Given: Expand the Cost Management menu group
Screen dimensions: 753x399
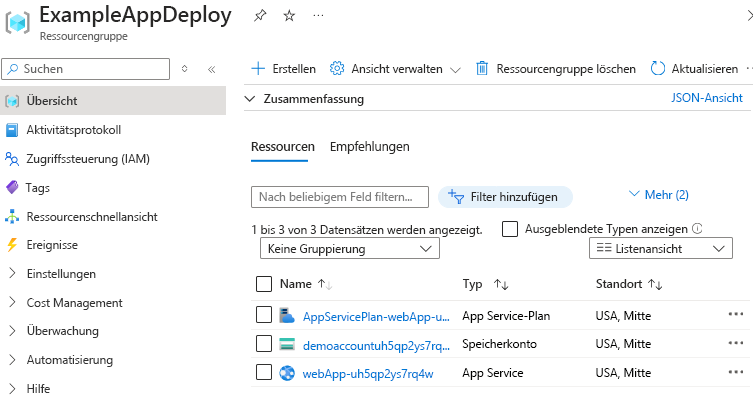Looking at the screenshot, I should coord(12,302).
